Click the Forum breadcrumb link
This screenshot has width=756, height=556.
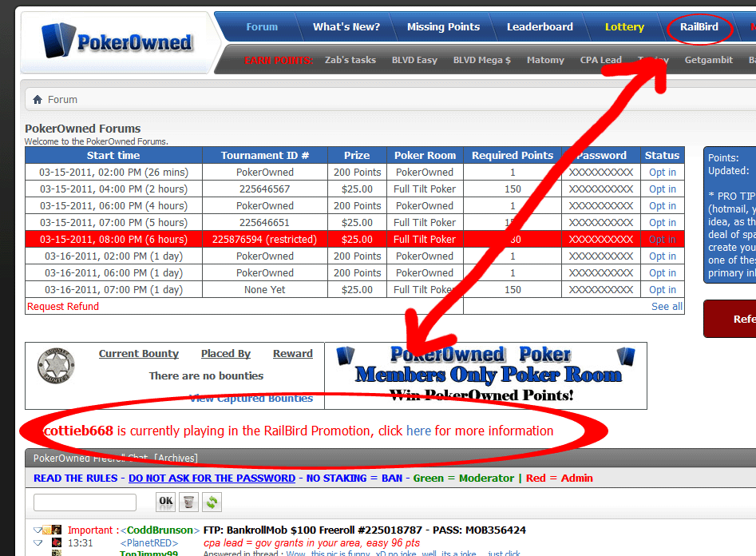point(62,100)
